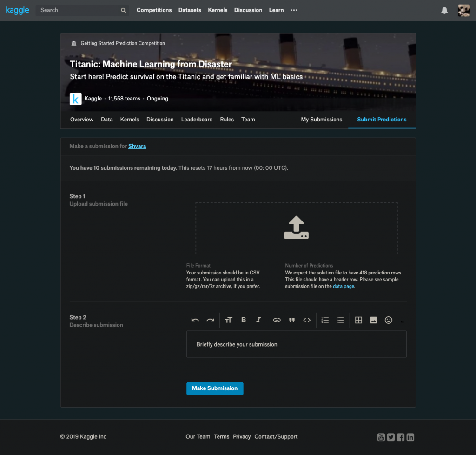This screenshot has width=476, height=455.
Task: Switch to the Overview tab
Action: pos(82,120)
